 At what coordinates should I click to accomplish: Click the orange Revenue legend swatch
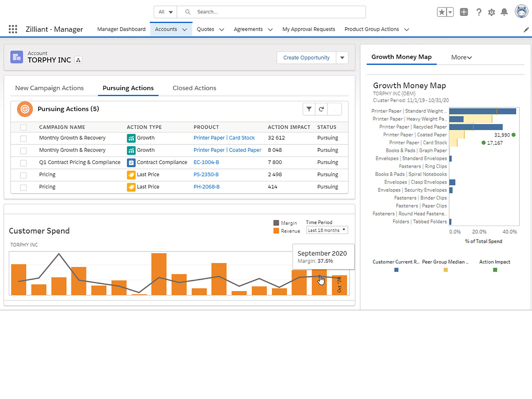276,231
